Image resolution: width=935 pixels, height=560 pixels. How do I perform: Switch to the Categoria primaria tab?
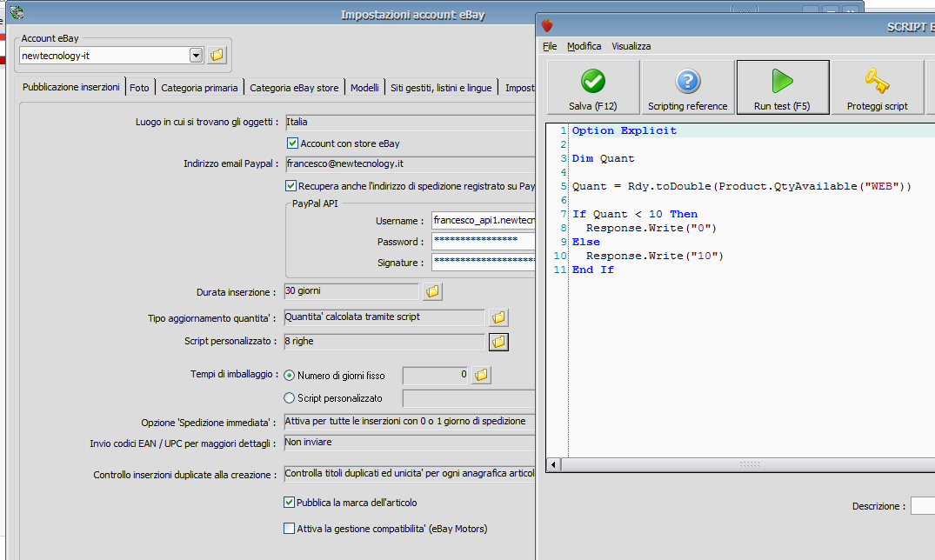click(199, 88)
